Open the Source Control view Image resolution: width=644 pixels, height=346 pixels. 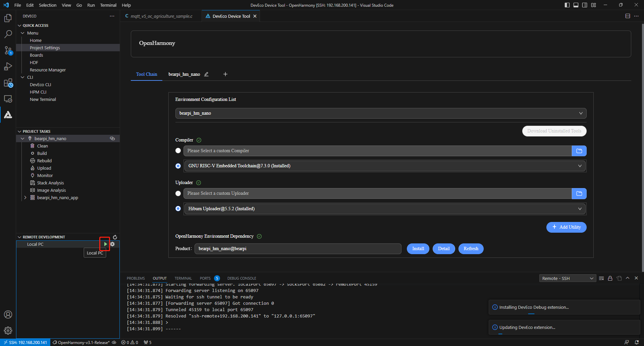(8, 50)
